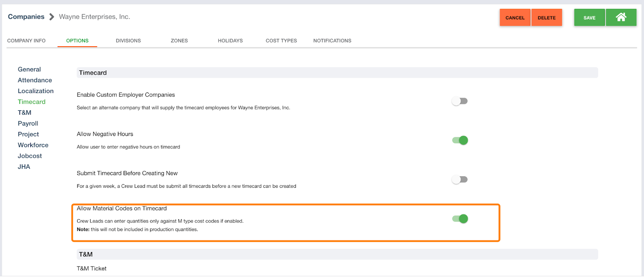Click the 'Crew Leads can enter quantities' description
The width and height of the screenshot is (644, 278).
pos(160,221)
